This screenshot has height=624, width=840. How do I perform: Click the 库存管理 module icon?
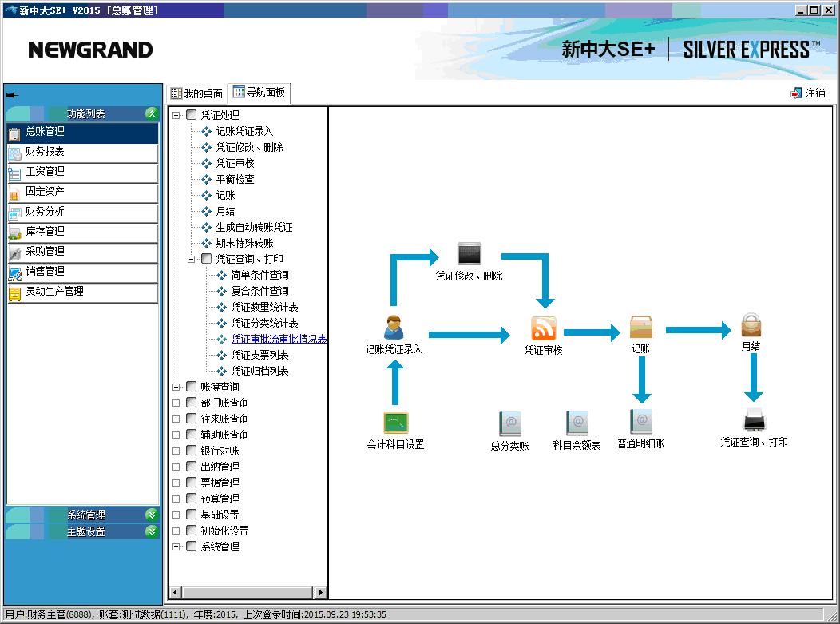click(x=15, y=233)
